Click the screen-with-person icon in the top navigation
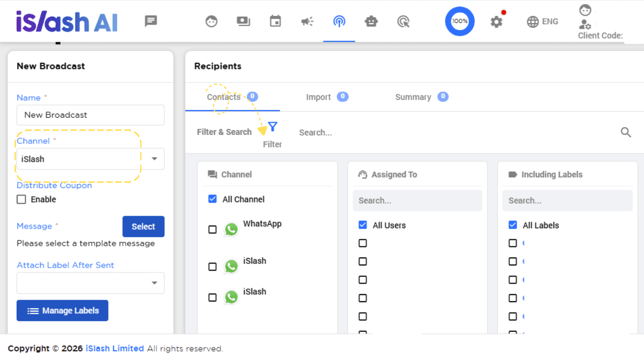The image size is (644, 362). (244, 22)
